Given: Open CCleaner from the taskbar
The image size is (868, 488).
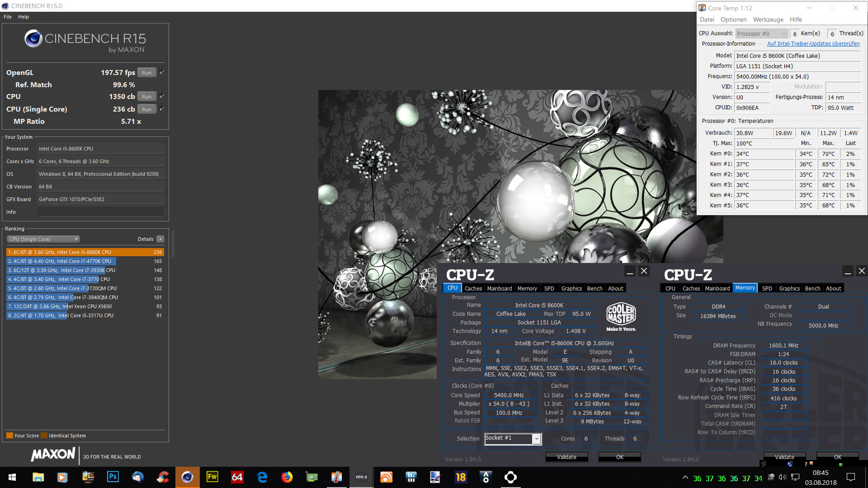Looking at the screenshot, I should (162, 477).
